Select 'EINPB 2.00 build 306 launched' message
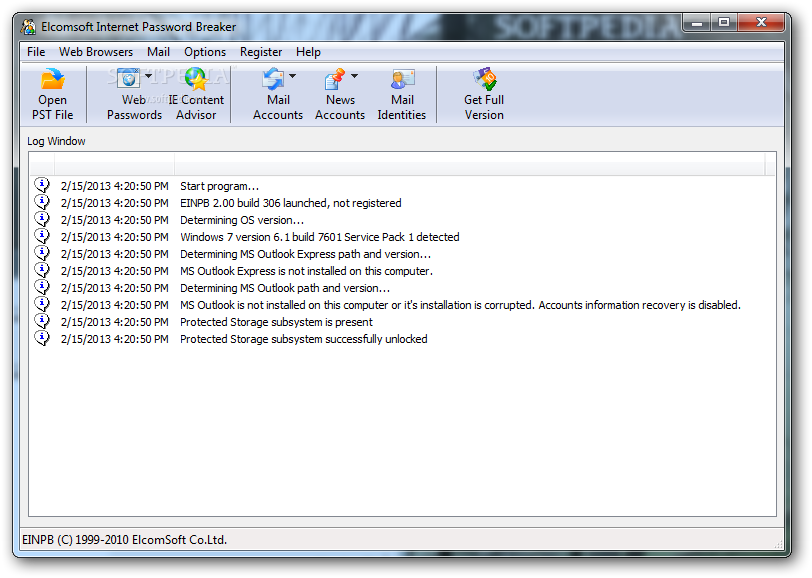Screen dimensions: 812x578 291,203
